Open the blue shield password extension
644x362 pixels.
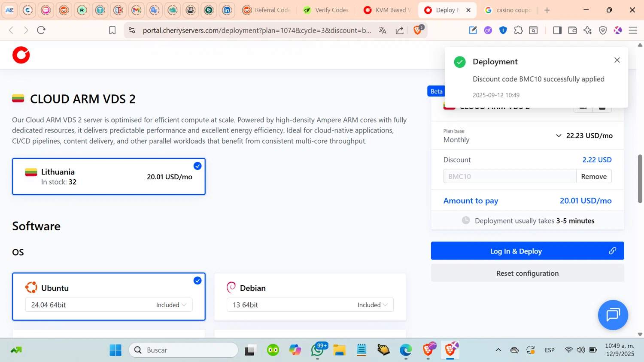click(503, 30)
